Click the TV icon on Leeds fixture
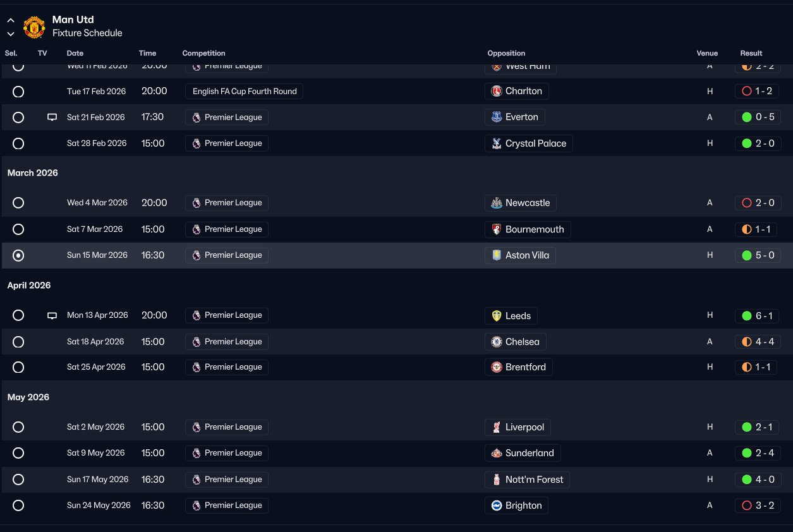 [52, 315]
